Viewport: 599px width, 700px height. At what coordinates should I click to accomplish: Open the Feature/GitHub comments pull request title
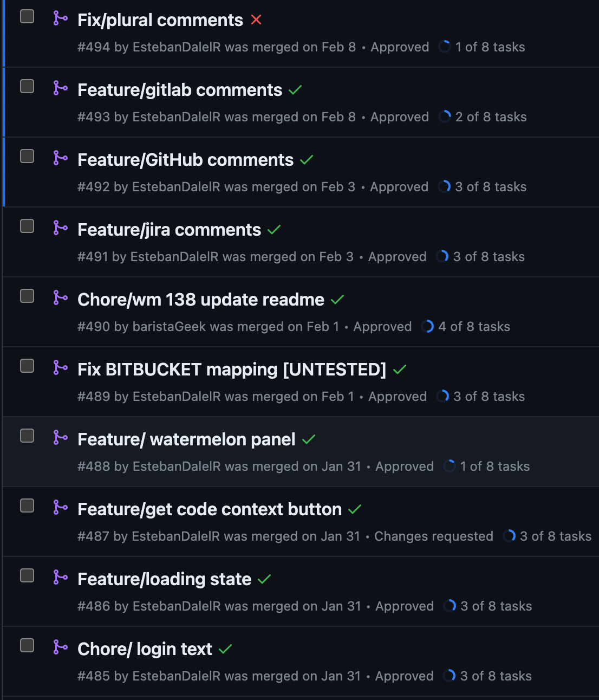click(x=185, y=159)
